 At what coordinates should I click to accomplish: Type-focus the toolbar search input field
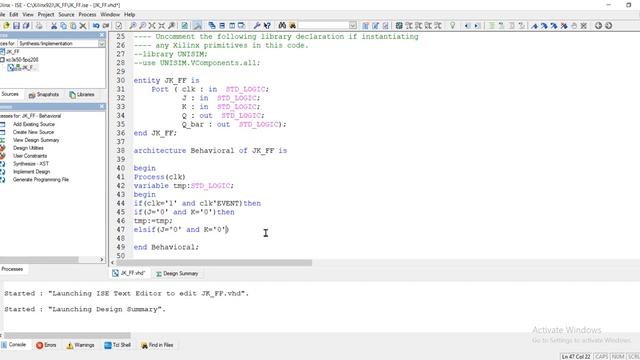click(x=324, y=26)
